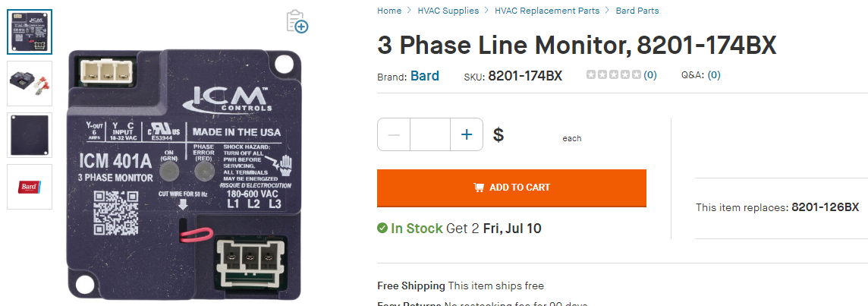Open the Bard Parts breadcrumb

coord(637,11)
